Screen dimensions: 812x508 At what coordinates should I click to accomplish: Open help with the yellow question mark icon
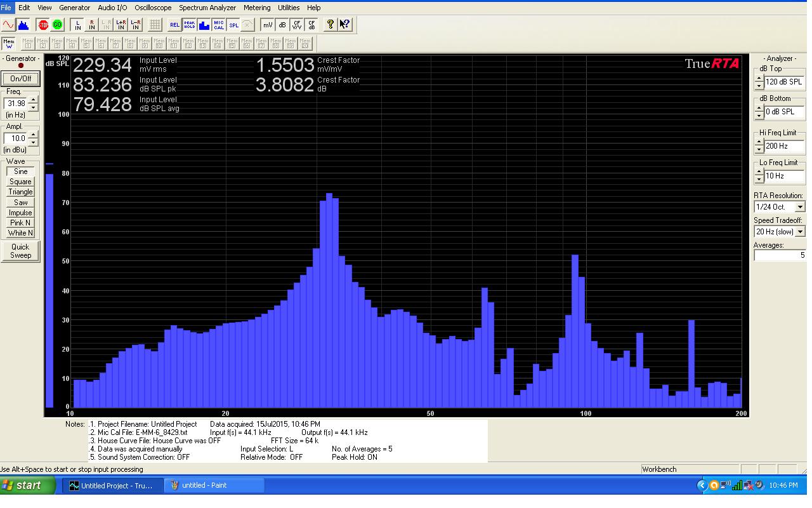coord(331,25)
